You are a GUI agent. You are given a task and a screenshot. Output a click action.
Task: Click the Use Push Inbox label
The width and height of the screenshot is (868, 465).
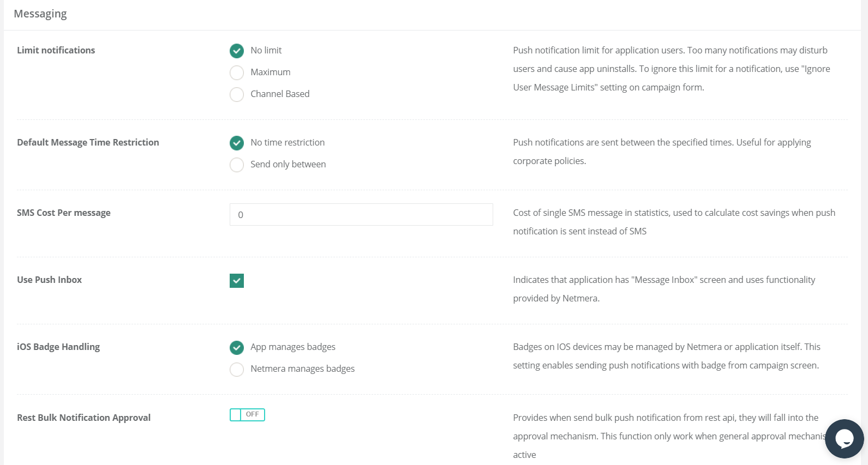pos(50,280)
